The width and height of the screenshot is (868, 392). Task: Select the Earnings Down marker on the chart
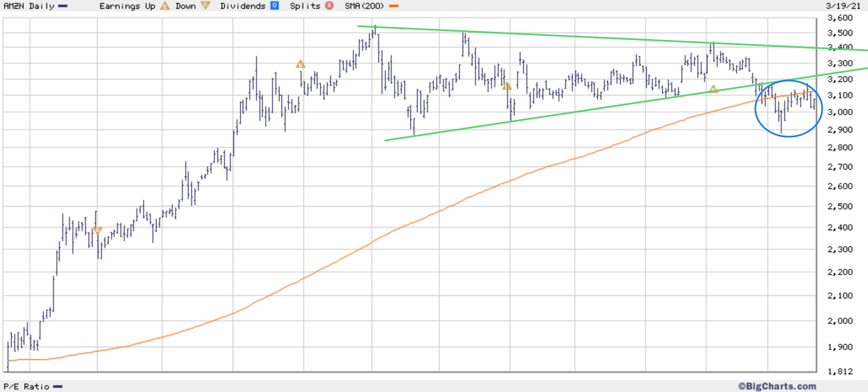(x=97, y=230)
